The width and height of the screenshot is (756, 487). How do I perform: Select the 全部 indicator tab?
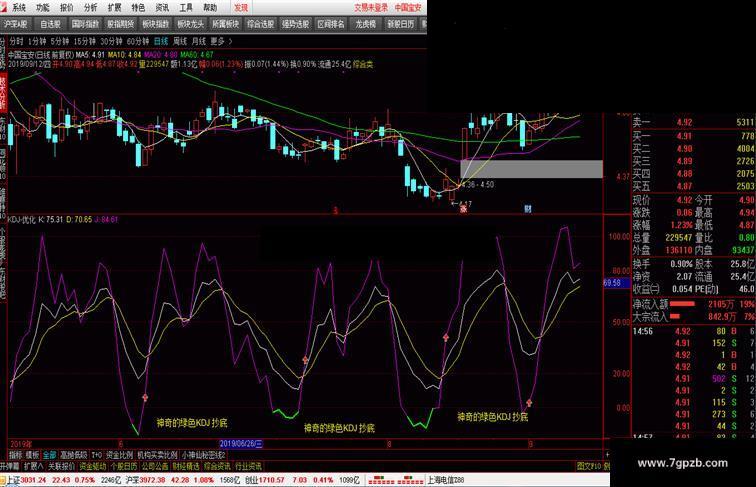pyautogui.click(x=50, y=455)
